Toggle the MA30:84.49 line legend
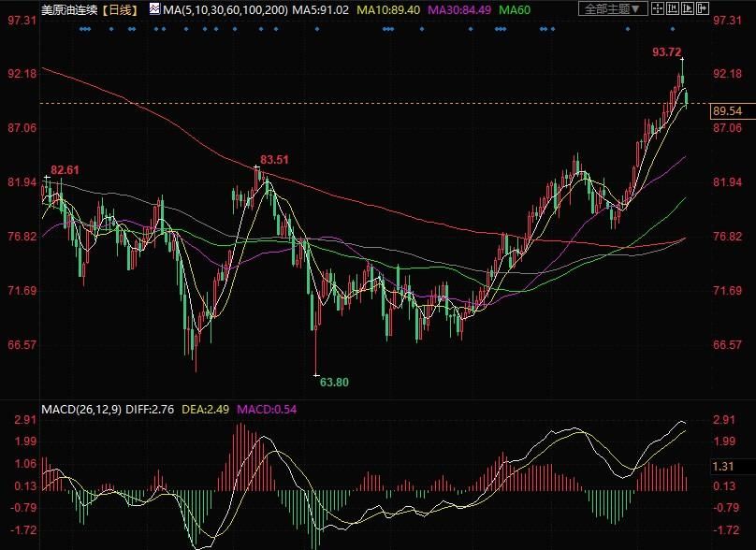Screen dimensions: 756x550 pos(459,9)
